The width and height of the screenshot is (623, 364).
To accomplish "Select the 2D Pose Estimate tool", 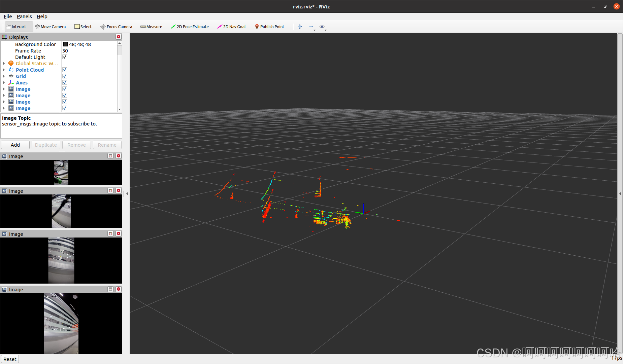I will 190,27.
